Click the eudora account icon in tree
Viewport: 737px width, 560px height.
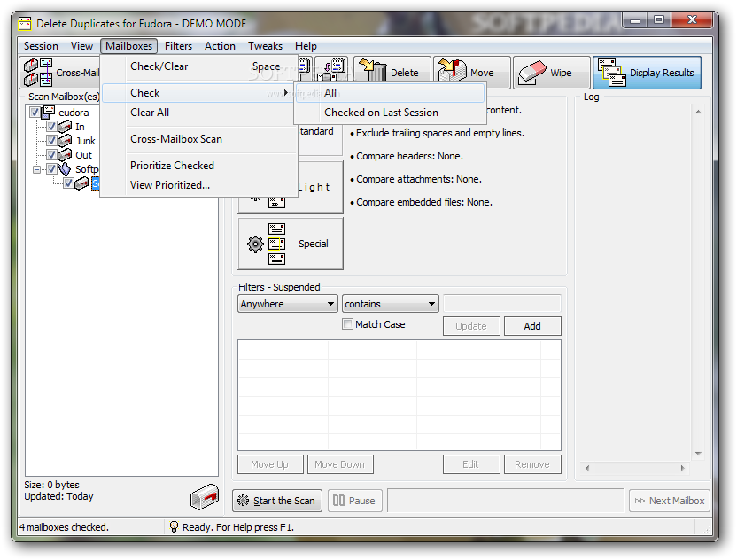48,113
